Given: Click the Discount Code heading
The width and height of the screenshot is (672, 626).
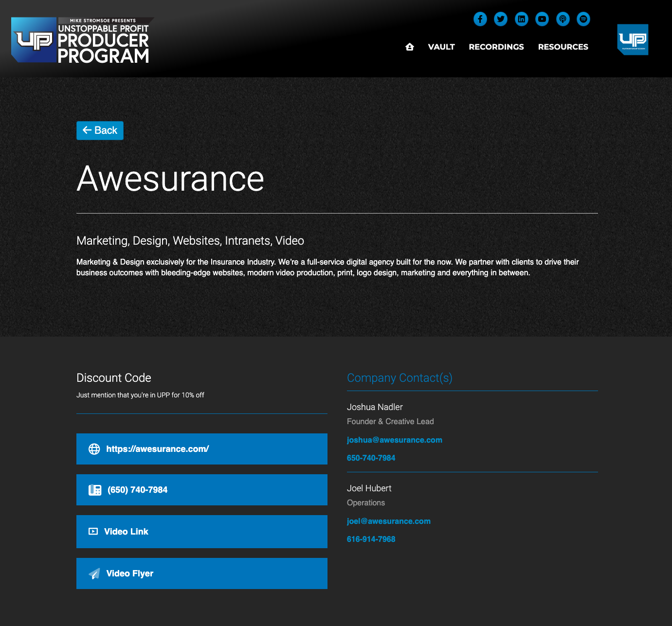Looking at the screenshot, I should 114,378.
